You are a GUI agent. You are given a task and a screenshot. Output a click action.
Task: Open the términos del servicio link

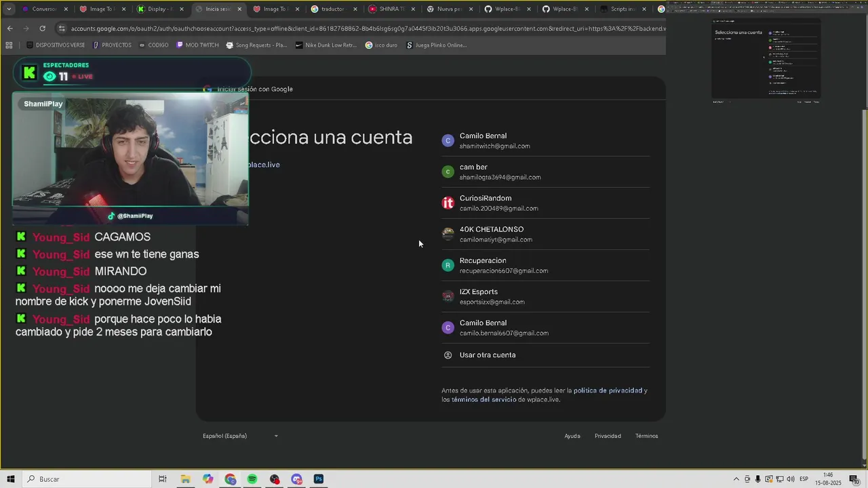484,400
